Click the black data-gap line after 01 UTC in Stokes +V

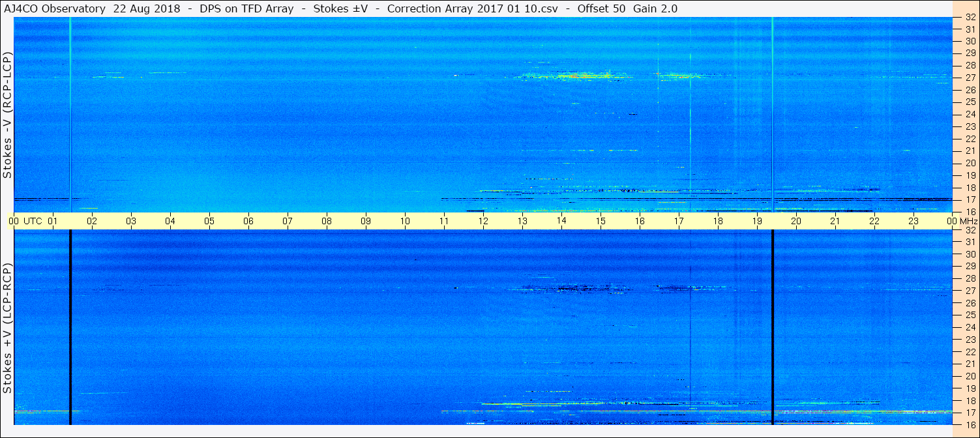point(70,327)
